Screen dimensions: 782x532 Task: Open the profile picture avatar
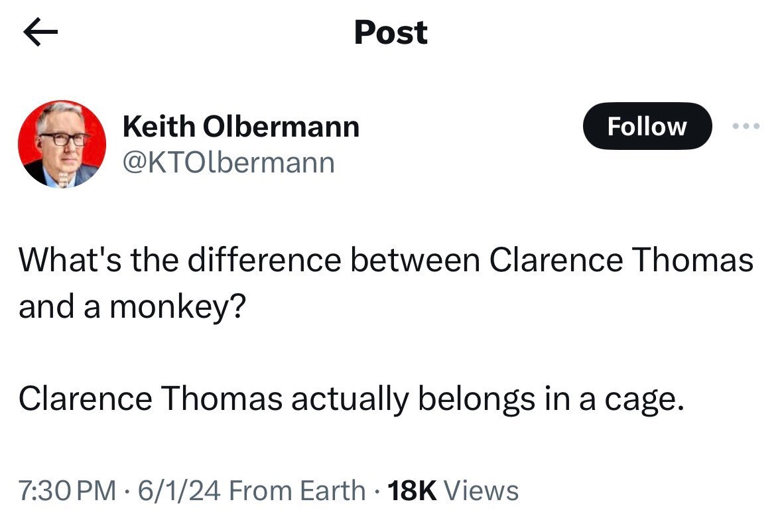click(62, 144)
